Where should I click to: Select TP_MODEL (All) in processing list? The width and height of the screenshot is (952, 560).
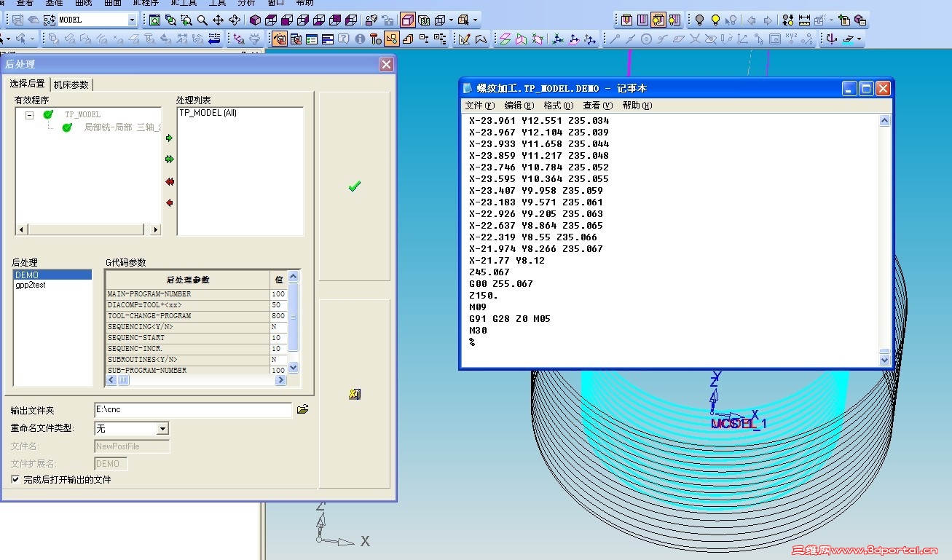coord(208,113)
